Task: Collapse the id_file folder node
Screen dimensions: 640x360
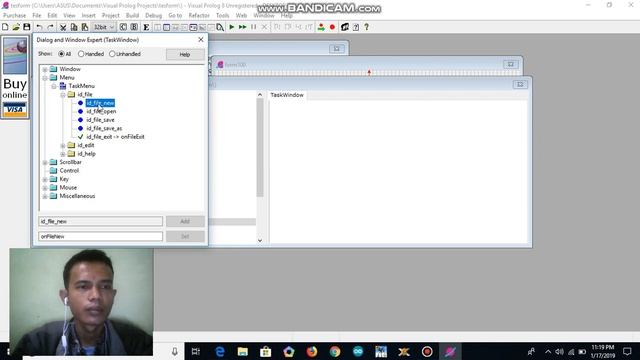Action: tap(63, 95)
